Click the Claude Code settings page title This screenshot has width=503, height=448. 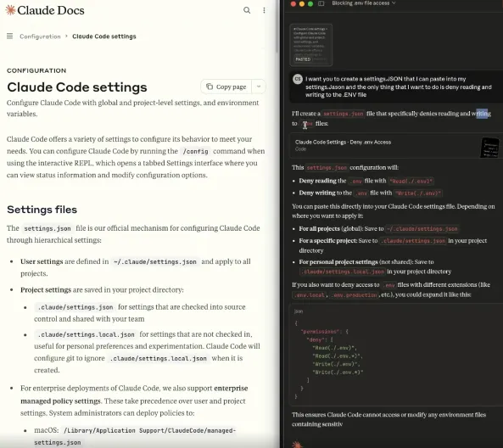click(77, 87)
